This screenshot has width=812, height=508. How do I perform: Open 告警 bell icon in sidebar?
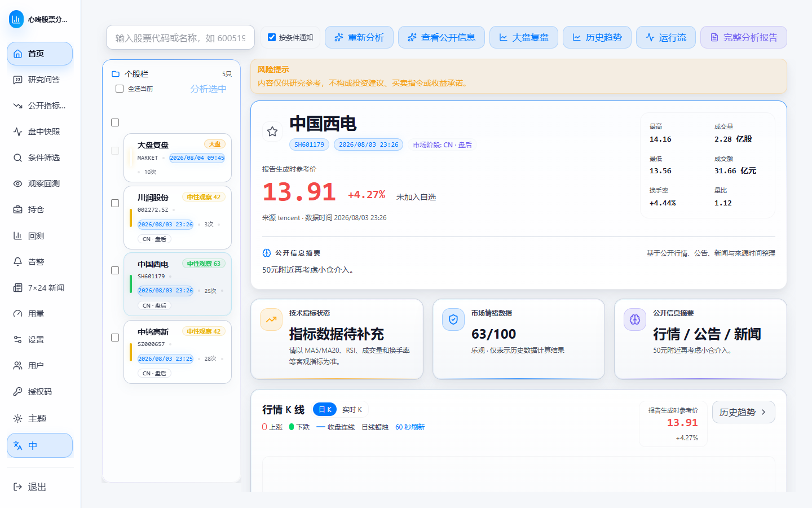[17, 262]
